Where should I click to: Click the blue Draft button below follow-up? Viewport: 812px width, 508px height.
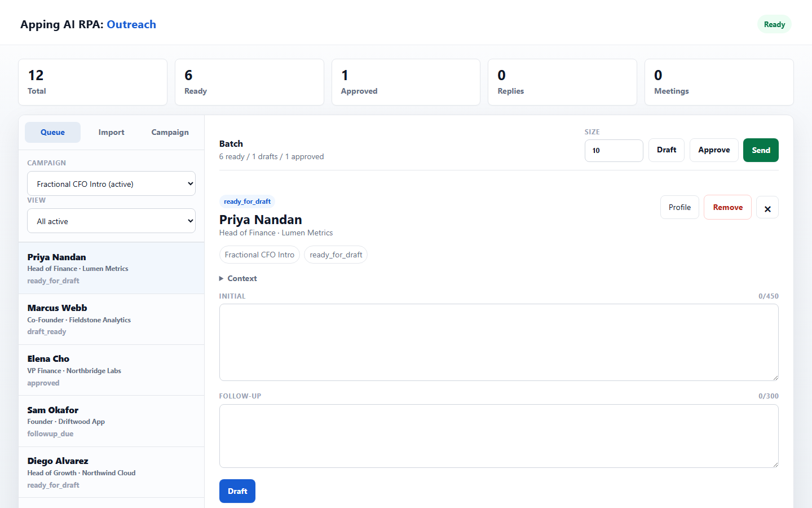click(237, 491)
